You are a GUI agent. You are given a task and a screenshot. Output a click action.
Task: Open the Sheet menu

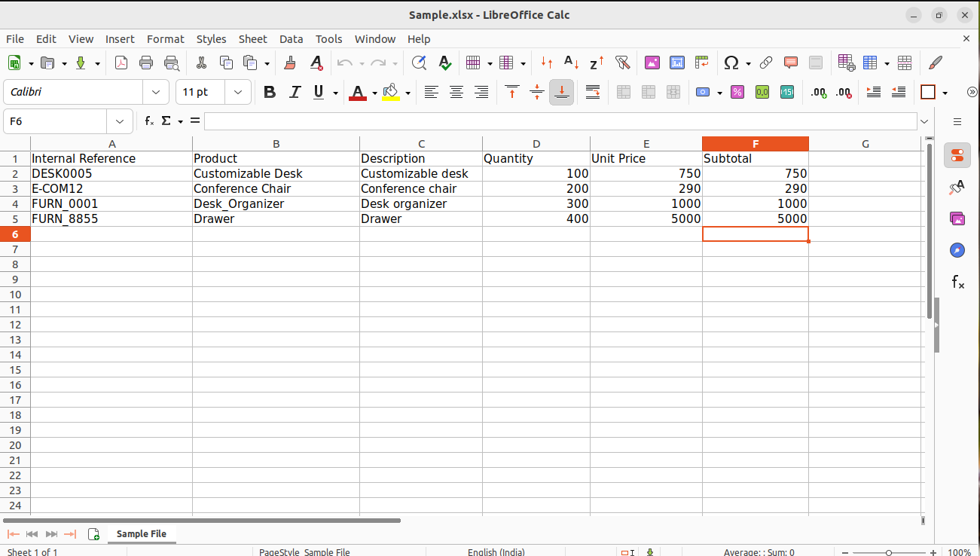(253, 39)
